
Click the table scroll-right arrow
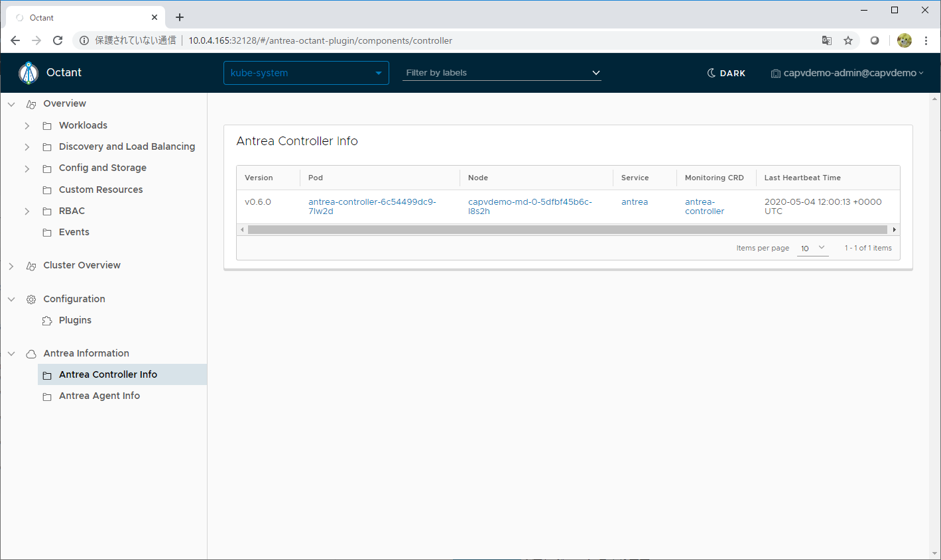point(895,229)
